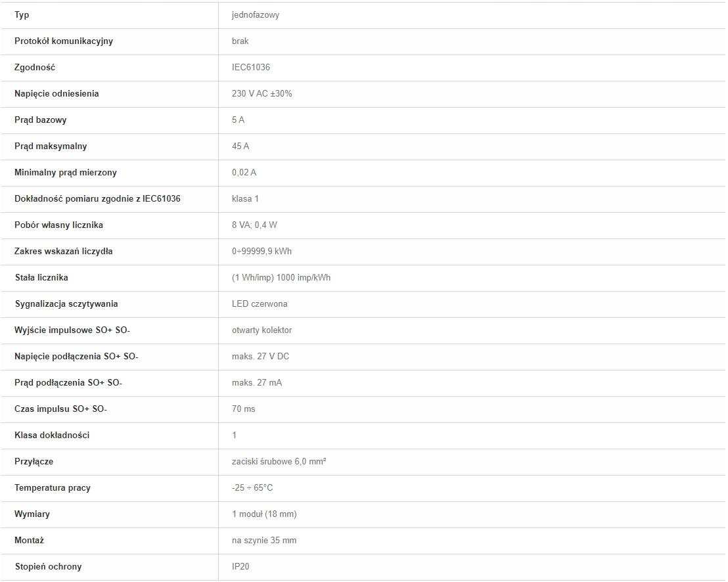Select the 'IEC61036' conformity value
The image size is (728, 582).
tap(251, 67)
